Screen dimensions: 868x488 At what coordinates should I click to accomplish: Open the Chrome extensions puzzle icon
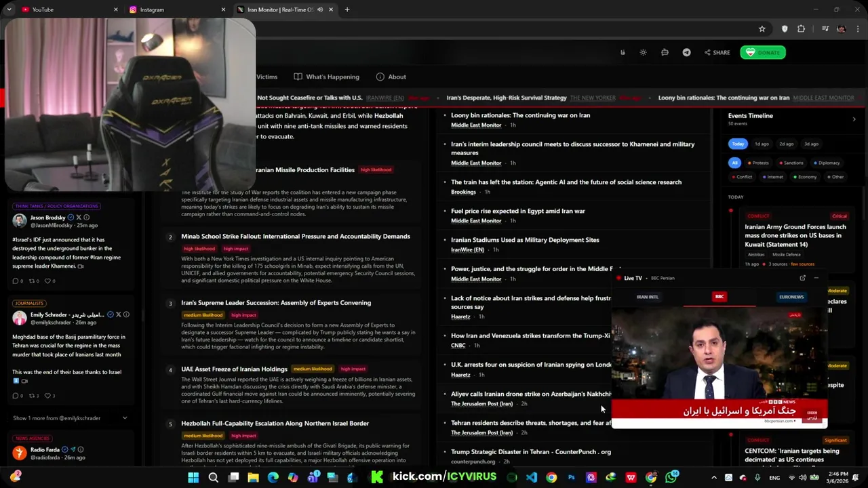point(802,28)
